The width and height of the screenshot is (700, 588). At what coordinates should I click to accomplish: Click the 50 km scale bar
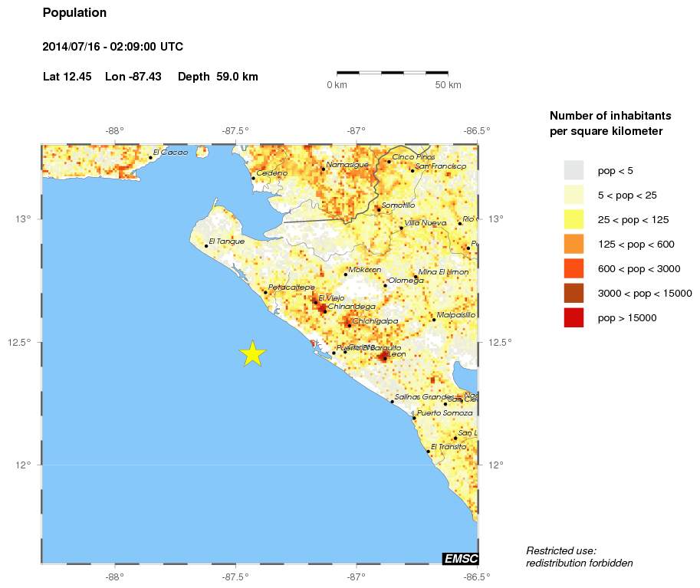pyautogui.click(x=393, y=73)
